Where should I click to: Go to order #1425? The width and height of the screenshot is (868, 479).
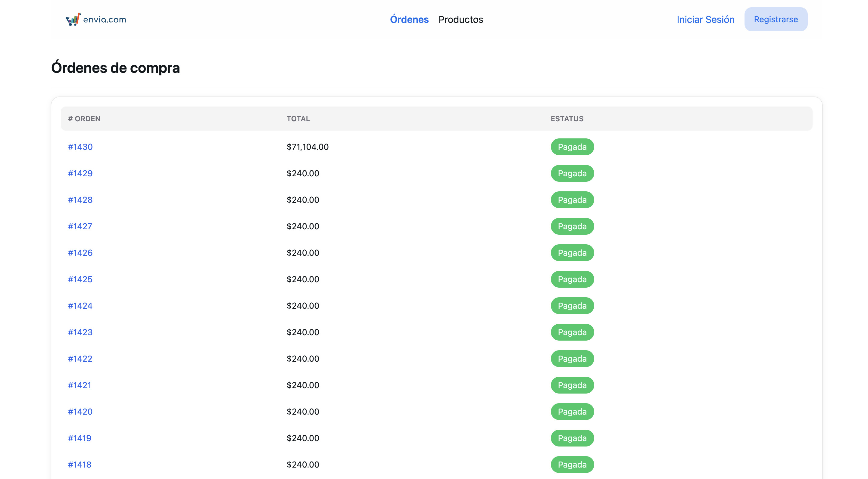(80, 280)
